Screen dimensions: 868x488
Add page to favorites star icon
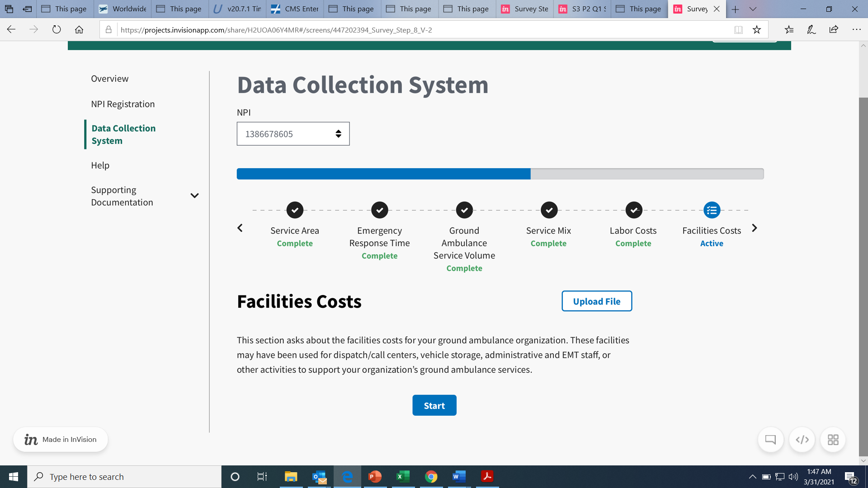coord(757,30)
